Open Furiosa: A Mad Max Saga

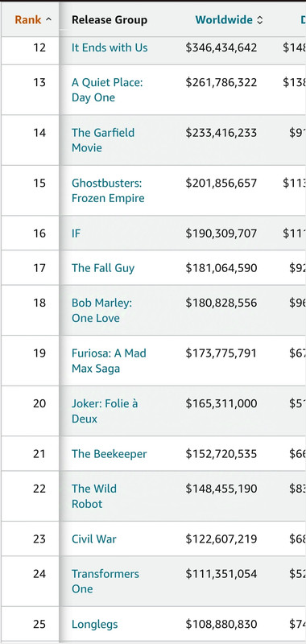coord(109,361)
